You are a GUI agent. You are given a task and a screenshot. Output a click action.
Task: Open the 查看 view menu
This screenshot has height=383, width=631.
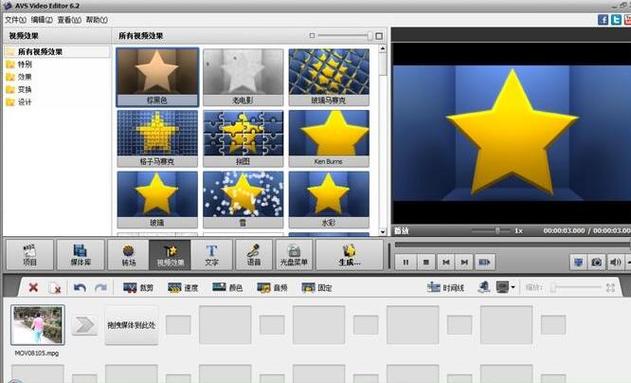tap(69, 20)
